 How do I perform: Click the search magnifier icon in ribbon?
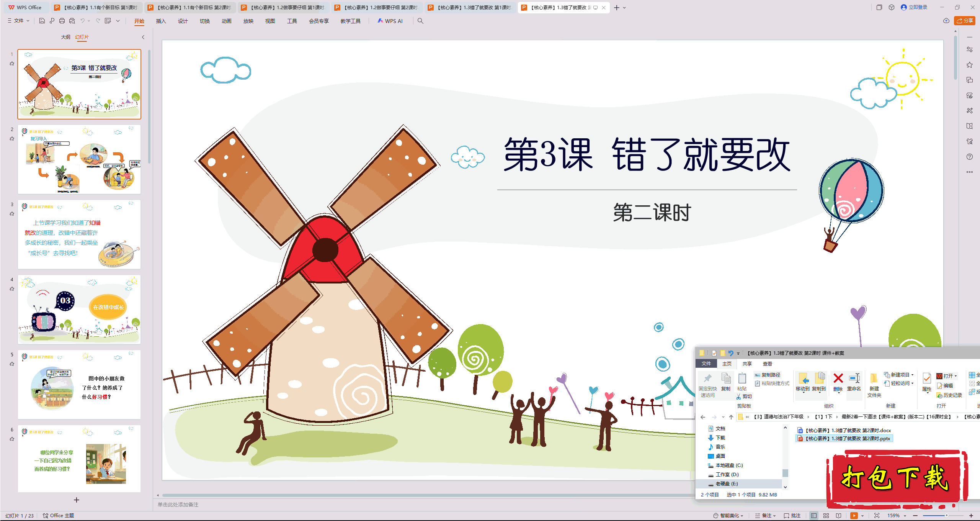420,21
